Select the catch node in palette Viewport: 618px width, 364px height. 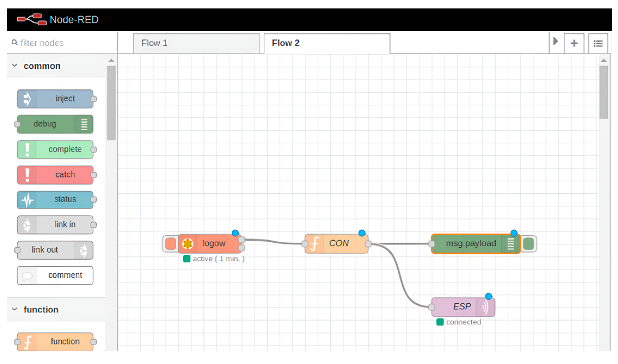click(55, 175)
